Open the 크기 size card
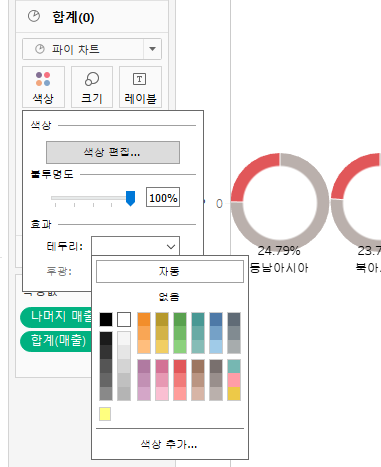The image size is (381, 467). tap(92, 87)
